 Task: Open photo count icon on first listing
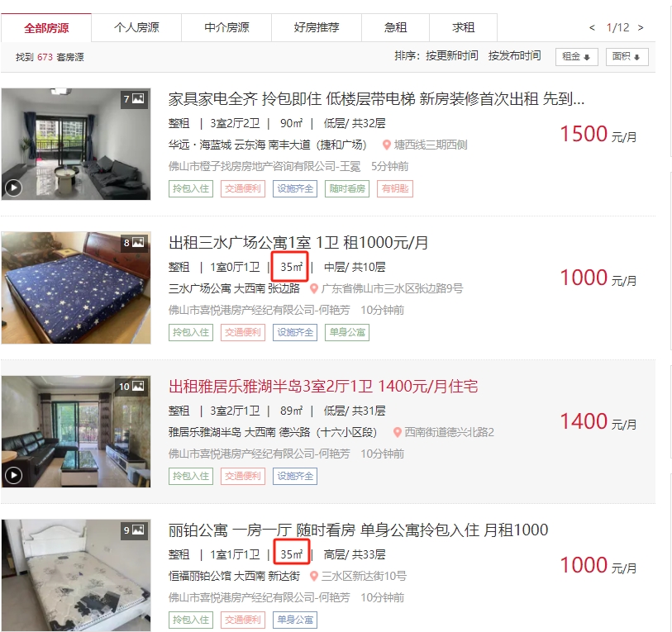click(134, 99)
